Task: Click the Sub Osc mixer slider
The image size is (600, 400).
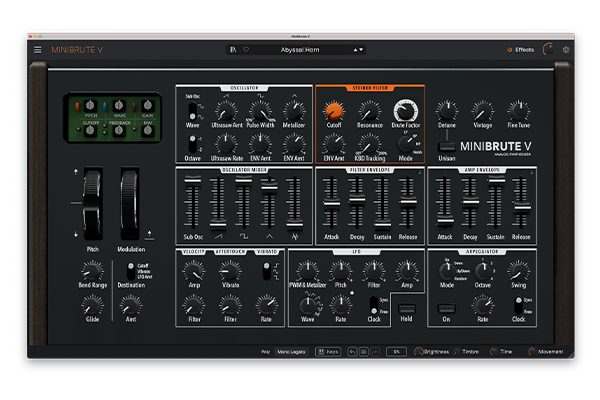Action: 192,180
